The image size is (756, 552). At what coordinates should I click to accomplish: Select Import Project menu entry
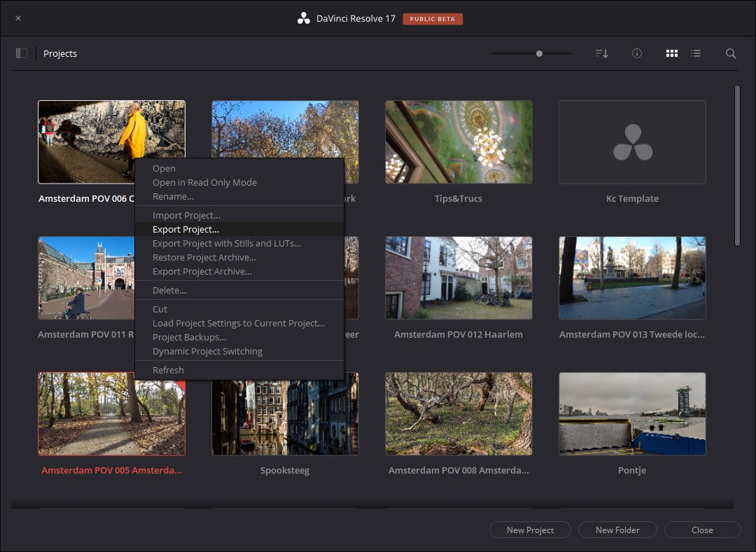(186, 215)
